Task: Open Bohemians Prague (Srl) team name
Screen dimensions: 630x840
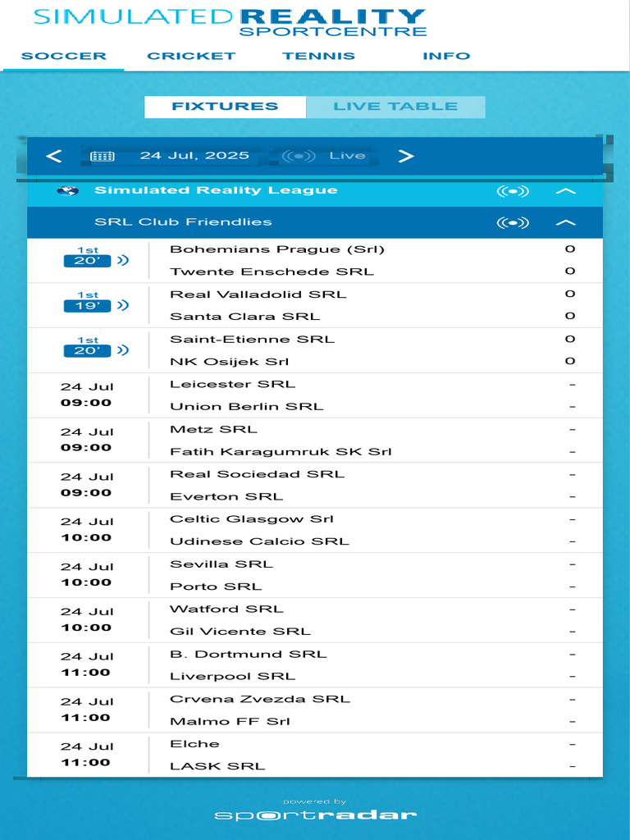Action: click(x=277, y=249)
